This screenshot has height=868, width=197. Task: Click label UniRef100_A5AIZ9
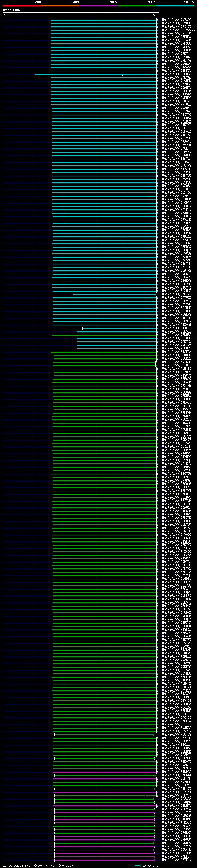point(177,294)
